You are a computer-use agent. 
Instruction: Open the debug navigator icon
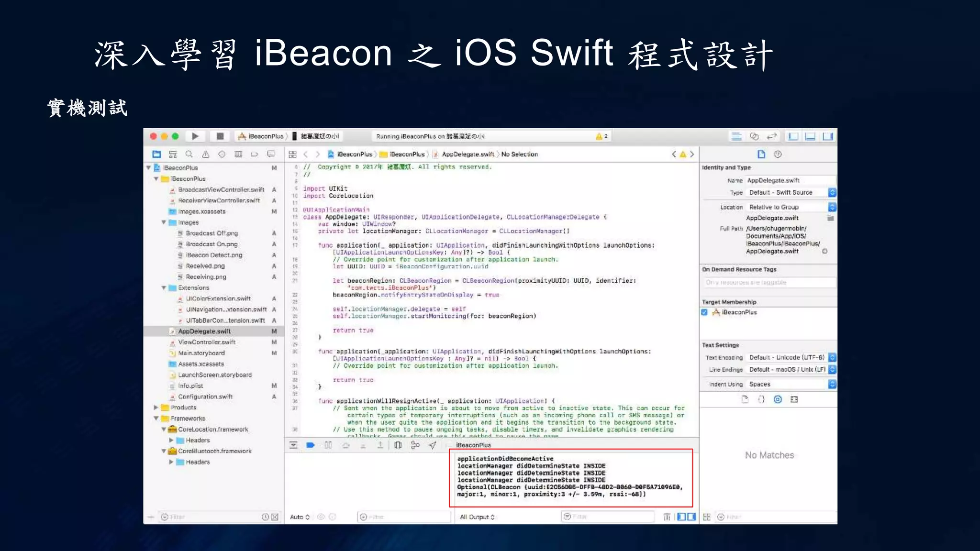point(238,154)
